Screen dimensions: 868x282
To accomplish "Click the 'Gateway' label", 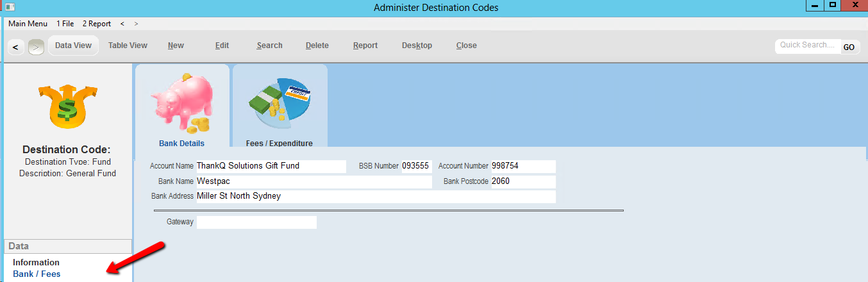I will coord(179,222).
